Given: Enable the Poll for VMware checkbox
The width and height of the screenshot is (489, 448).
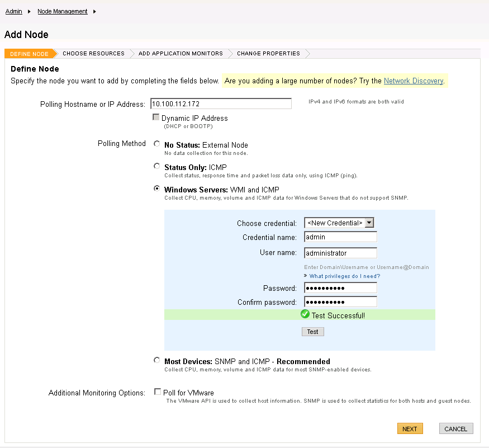Looking at the screenshot, I should click(x=157, y=392).
